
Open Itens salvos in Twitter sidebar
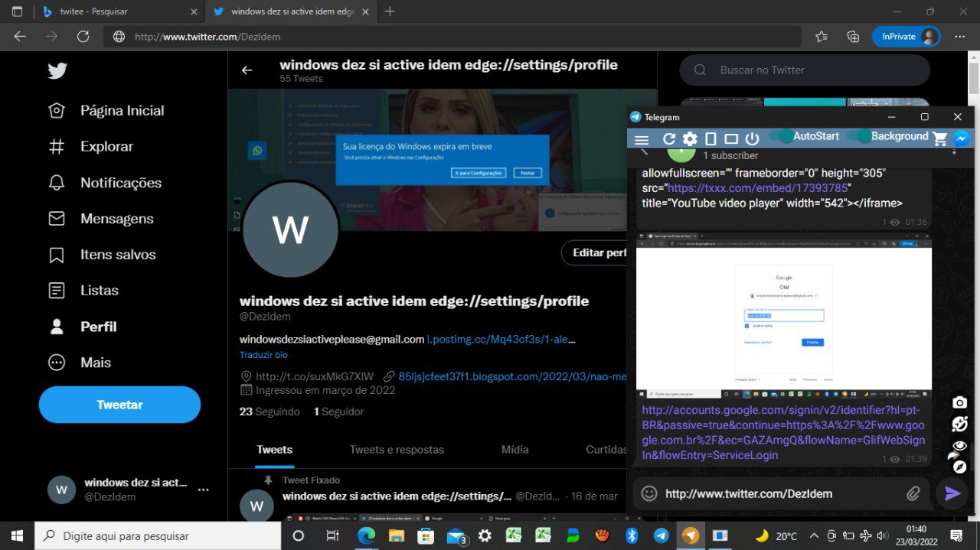pos(102,255)
